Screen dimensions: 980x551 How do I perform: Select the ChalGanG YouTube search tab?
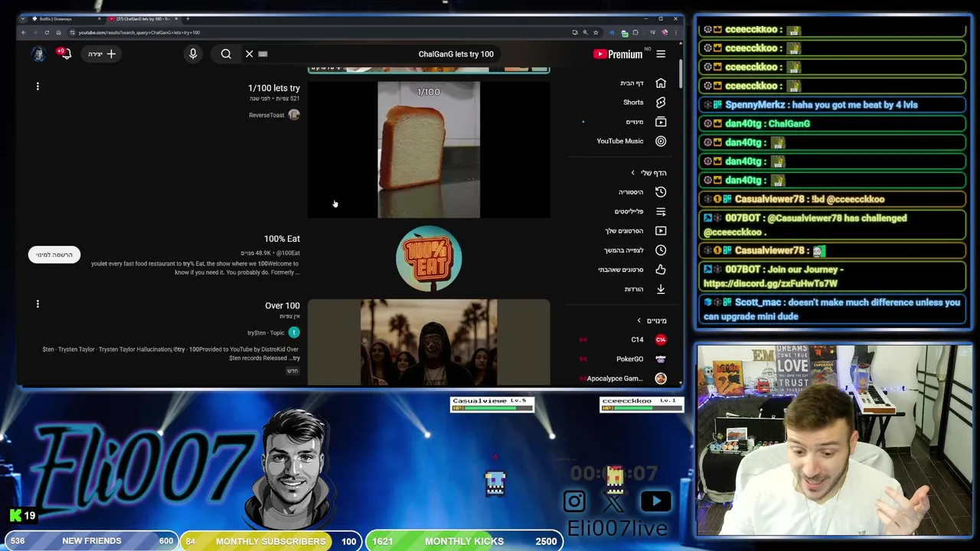144,18
